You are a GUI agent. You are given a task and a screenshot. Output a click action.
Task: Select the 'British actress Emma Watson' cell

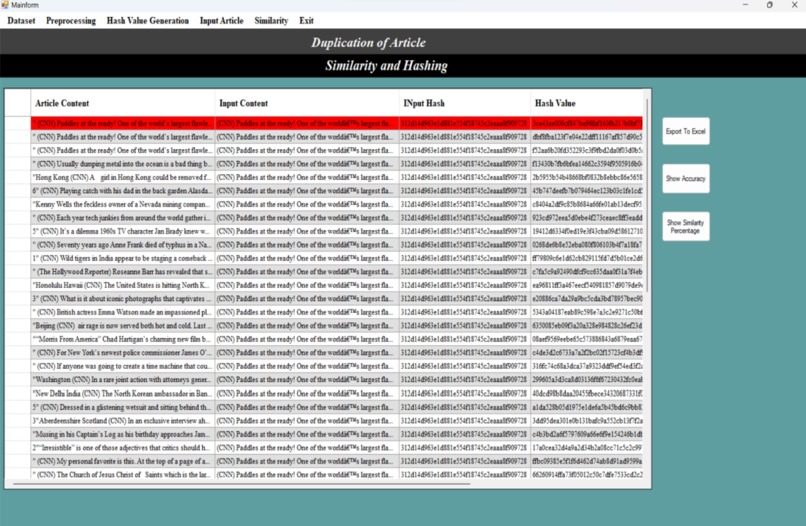[122, 312]
